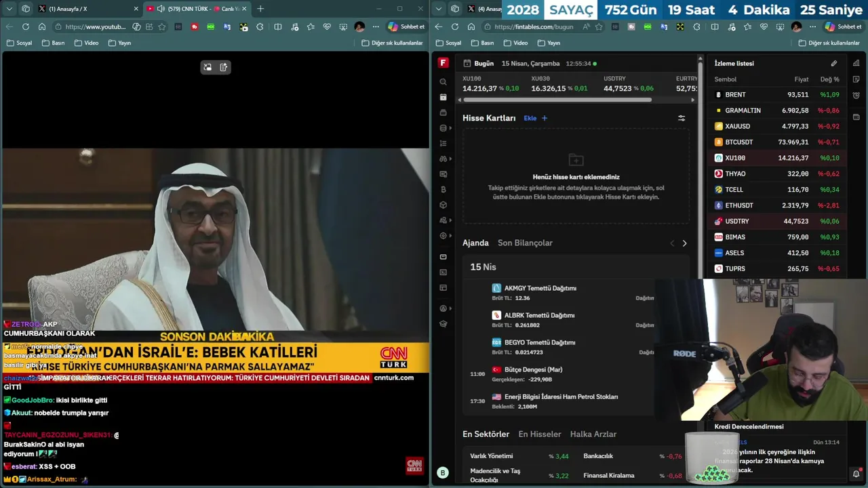Expand people sidebar item arrow
This screenshot has height=488, width=868.
(450, 220)
